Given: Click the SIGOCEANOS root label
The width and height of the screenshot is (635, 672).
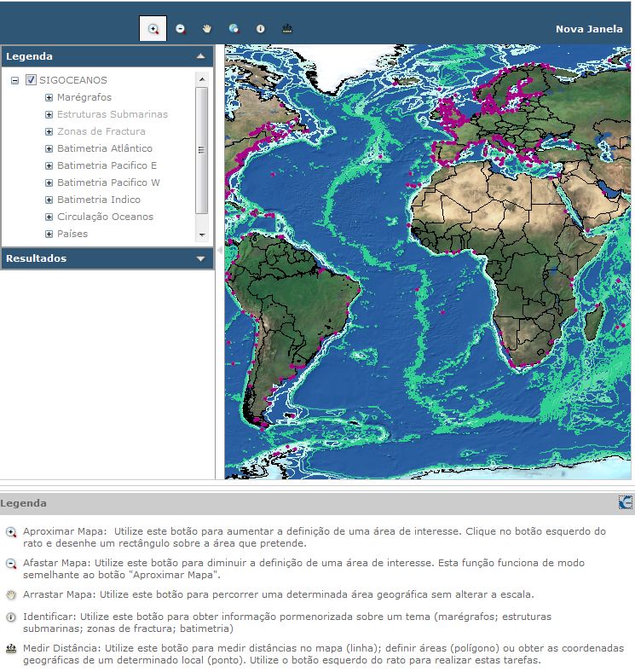Looking at the screenshot, I should tap(73, 80).
